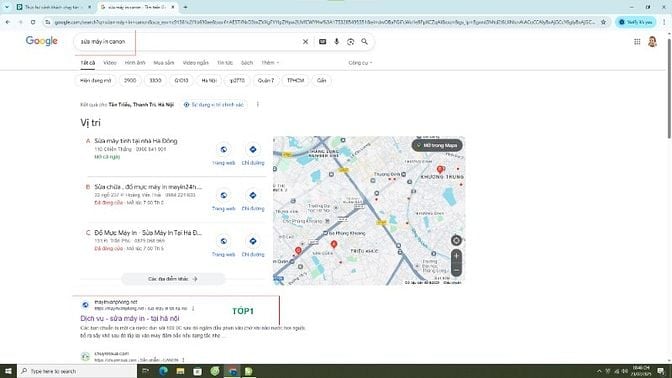Open the on-screen keyboard icon in search bar

point(322,42)
